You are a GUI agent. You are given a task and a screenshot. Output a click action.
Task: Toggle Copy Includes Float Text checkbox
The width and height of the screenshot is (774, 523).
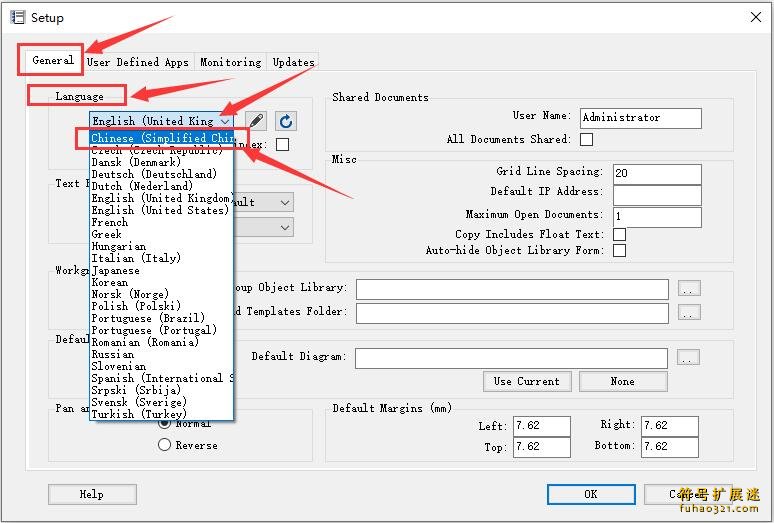point(619,234)
